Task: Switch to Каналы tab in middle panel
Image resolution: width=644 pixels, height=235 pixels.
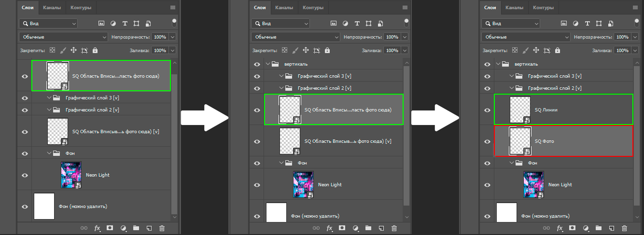Action: click(284, 8)
